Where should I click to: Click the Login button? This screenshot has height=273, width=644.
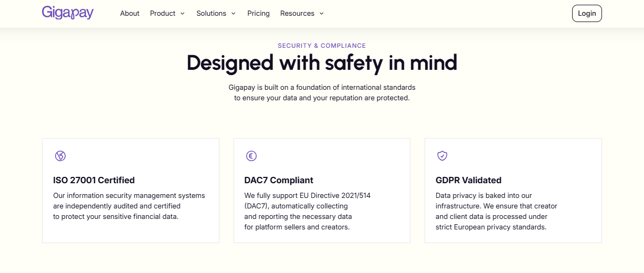pyautogui.click(x=587, y=13)
